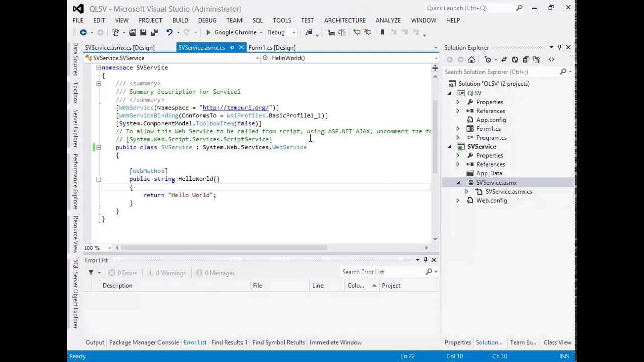644x362 pixels.
Task: Click the Show All Files icon
Action: click(537, 60)
